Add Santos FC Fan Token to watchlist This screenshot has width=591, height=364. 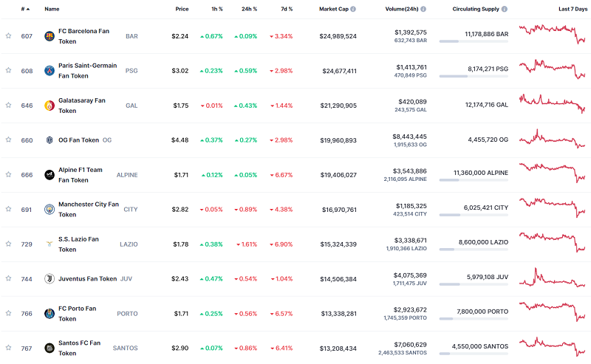tap(9, 348)
